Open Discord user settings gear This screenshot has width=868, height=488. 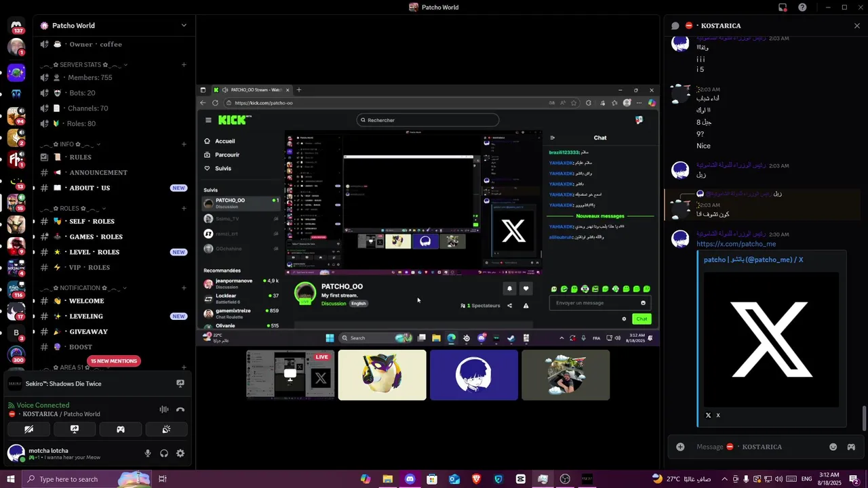180,453
